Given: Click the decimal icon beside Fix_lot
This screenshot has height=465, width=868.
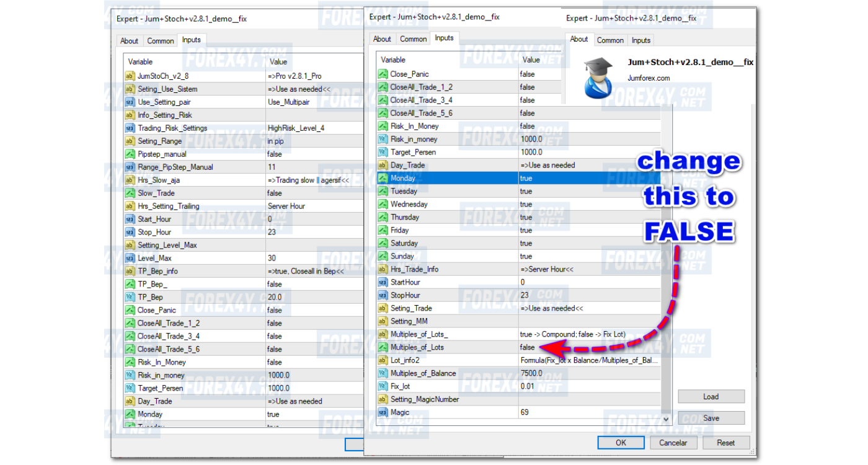Looking at the screenshot, I should coord(383,386).
